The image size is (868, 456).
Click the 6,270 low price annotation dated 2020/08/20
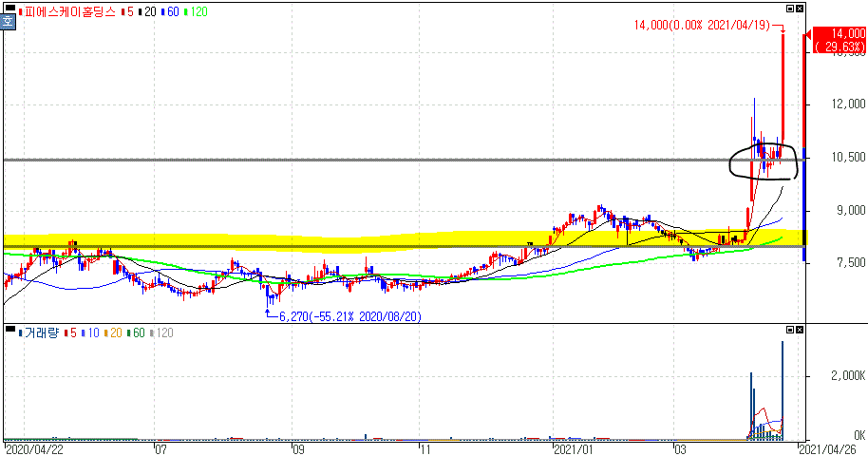coord(349,316)
